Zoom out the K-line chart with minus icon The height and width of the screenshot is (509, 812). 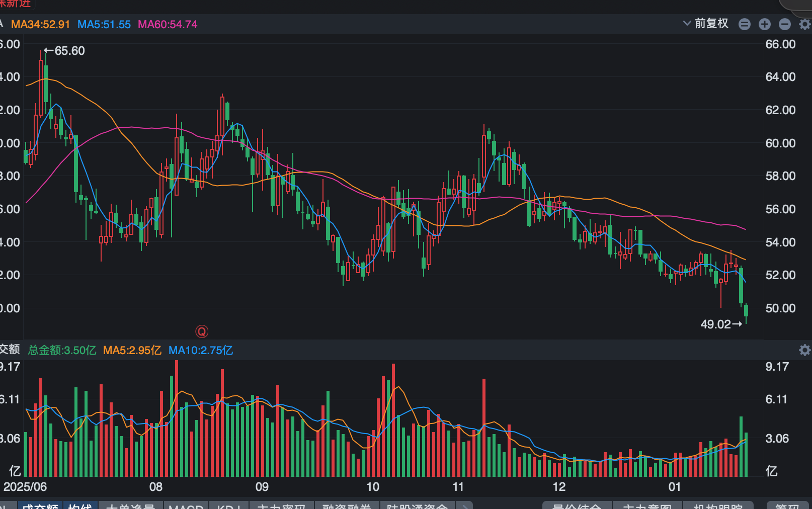coord(784,24)
